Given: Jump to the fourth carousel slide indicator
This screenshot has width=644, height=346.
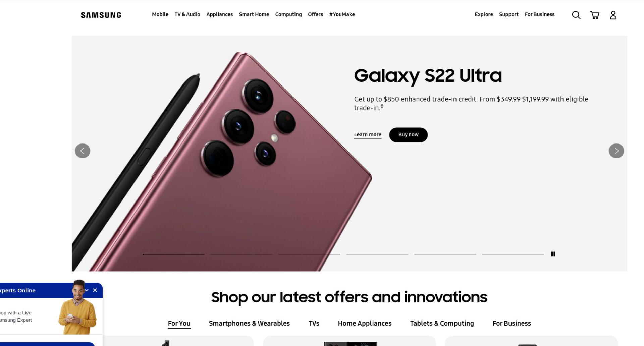Looking at the screenshot, I should [x=377, y=254].
